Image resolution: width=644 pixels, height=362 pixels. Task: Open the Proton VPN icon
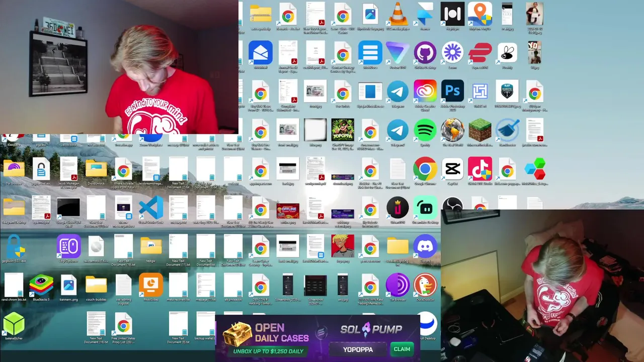coord(397,53)
